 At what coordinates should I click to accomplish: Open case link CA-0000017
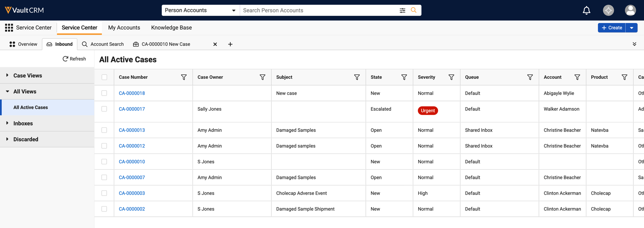click(x=132, y=109)
